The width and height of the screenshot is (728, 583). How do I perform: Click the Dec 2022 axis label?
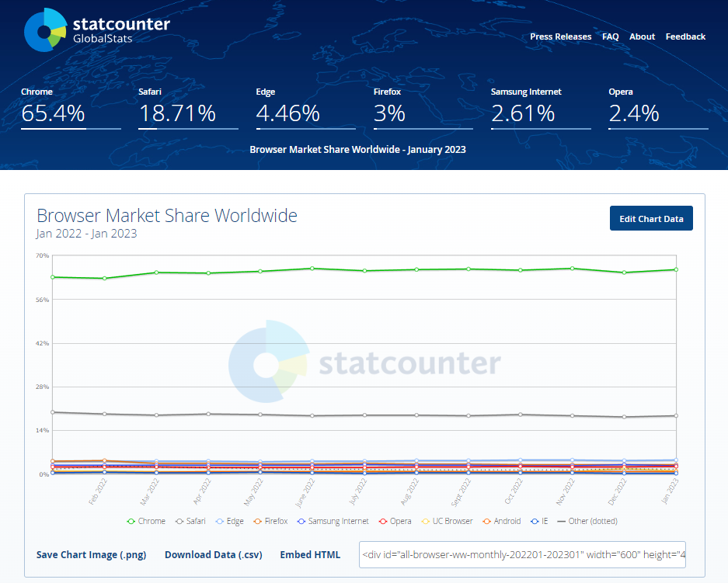point(618,491)
